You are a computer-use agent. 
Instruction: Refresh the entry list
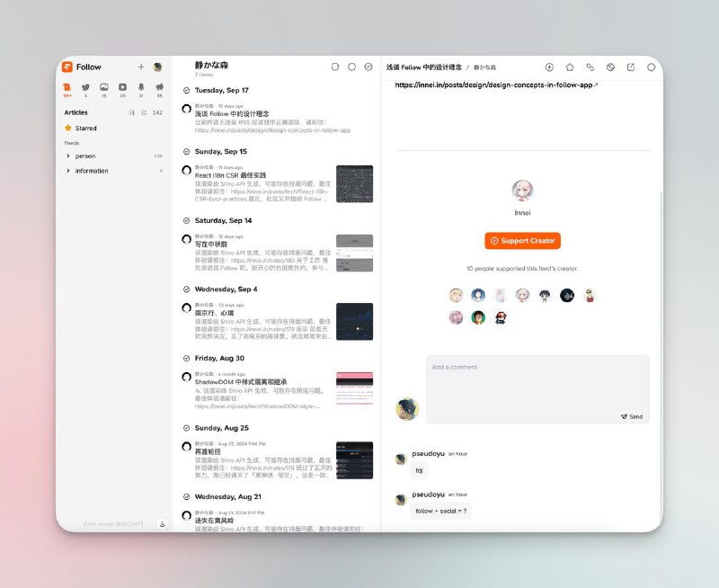tap(335, 67)
